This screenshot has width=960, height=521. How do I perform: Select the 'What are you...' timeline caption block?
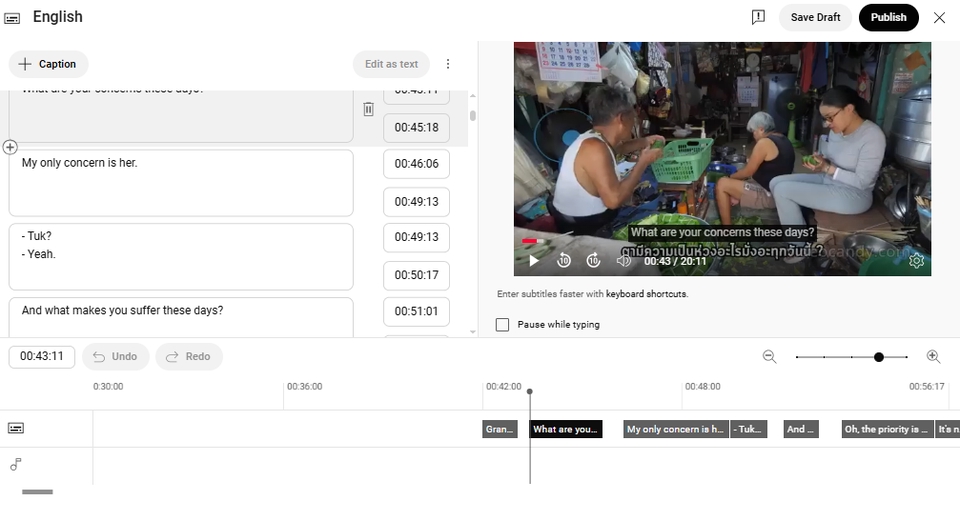pos(566,429)
